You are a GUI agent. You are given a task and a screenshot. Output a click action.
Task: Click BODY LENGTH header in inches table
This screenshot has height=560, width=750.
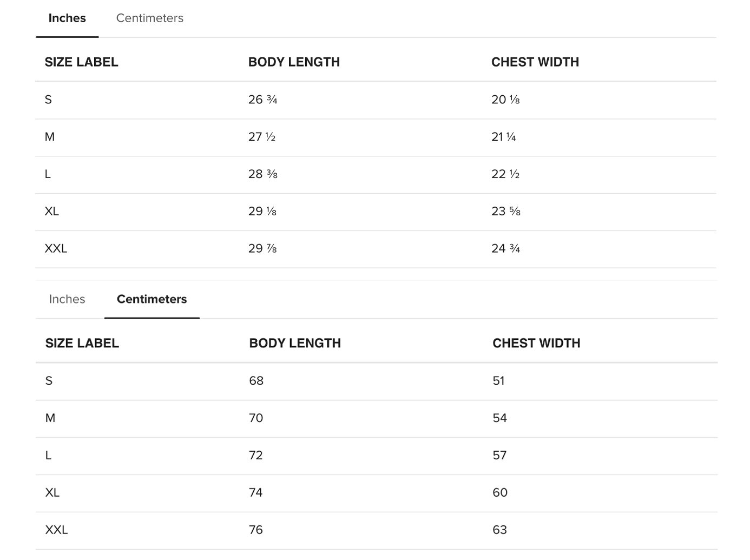294,62
